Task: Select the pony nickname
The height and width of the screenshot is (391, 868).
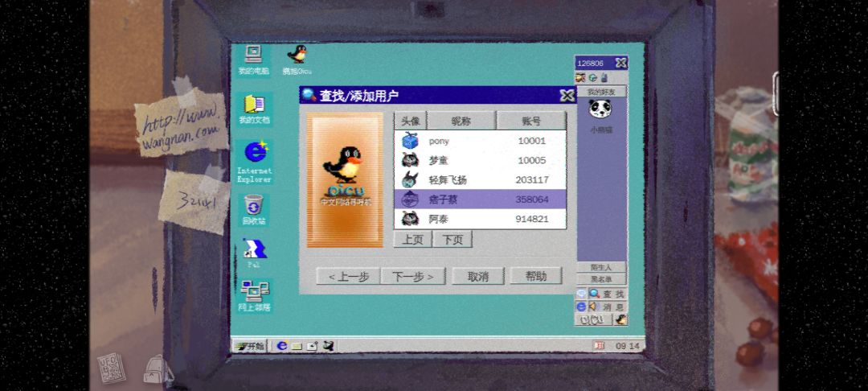Action: [439, 142]
